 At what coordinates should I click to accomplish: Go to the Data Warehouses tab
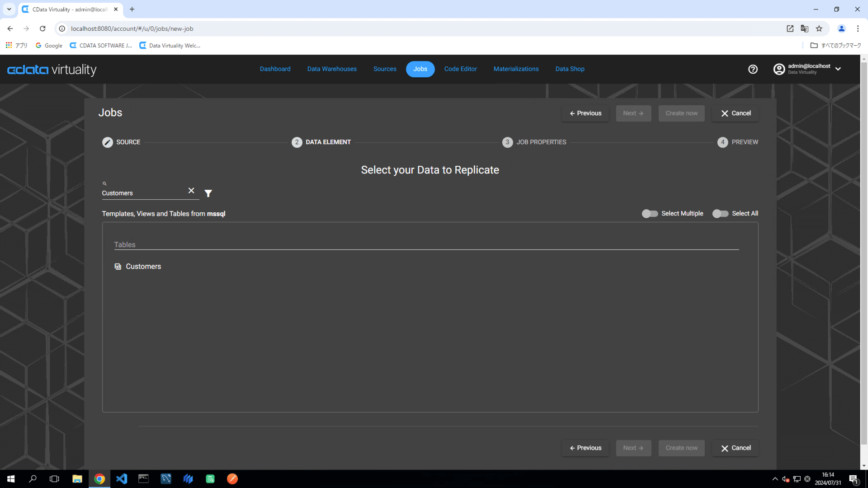tap(332, 69)
